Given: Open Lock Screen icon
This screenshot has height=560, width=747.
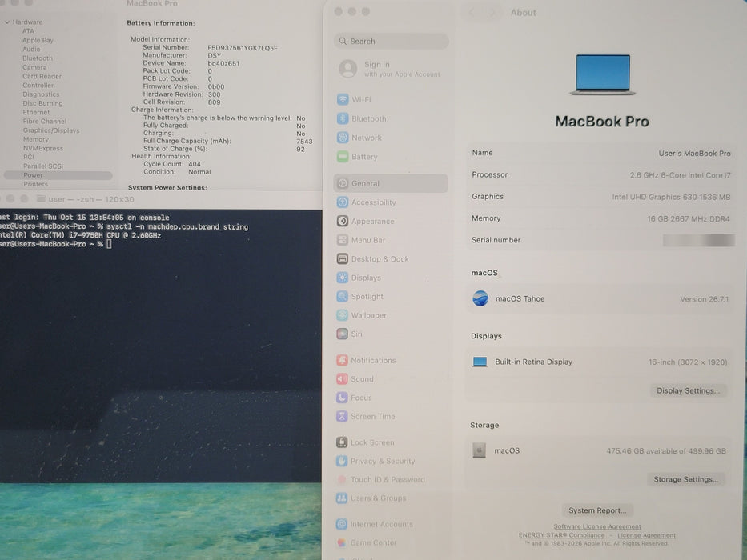Looking at the screenshot, I should click(342, 442).
